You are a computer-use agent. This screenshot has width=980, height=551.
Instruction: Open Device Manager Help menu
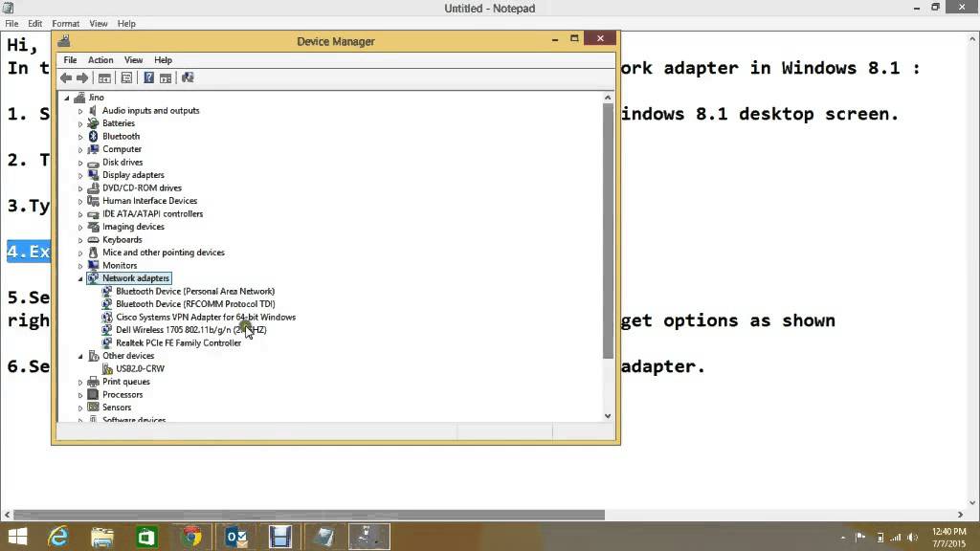pyautogui.click(x=163, y=60)
